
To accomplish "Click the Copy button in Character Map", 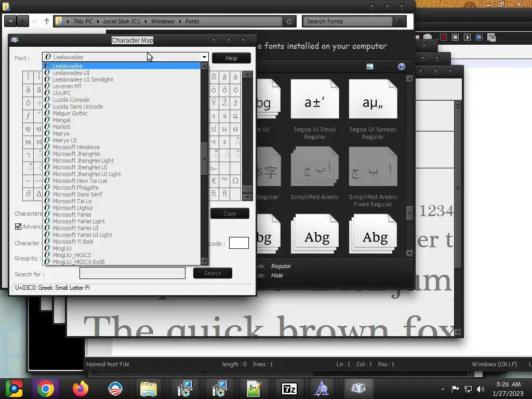I will click(x=230, y=214).
